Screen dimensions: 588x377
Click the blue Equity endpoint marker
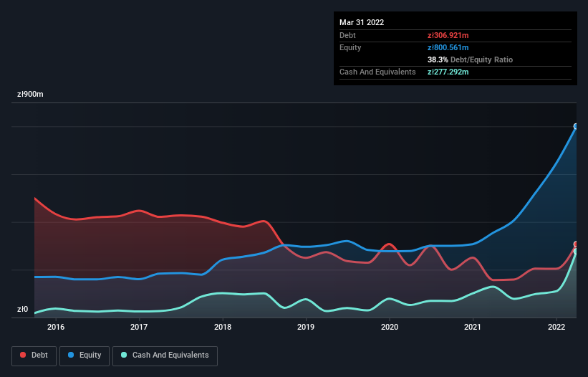click(x=576, y=126)
